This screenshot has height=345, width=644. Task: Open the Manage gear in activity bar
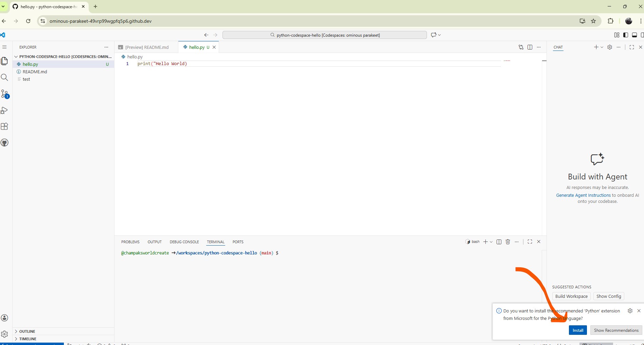coord(4,334)
